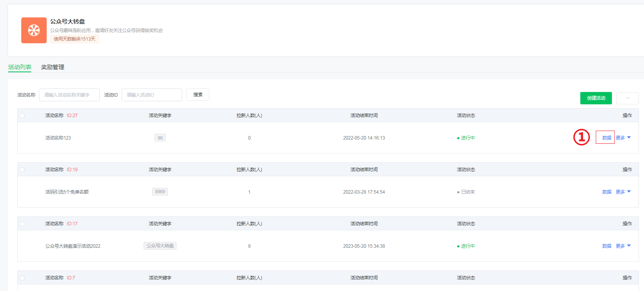Click the green 创建活动 button

pos(596,98)
